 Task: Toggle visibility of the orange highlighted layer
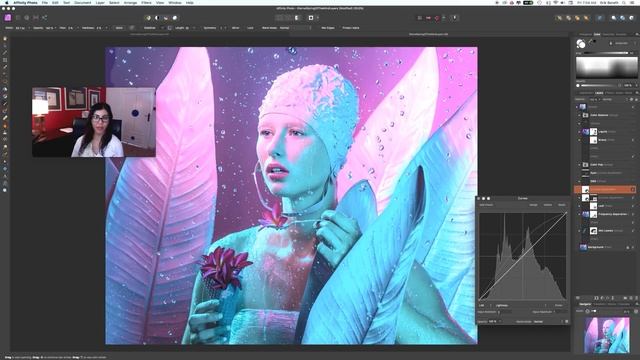[633, 189]
